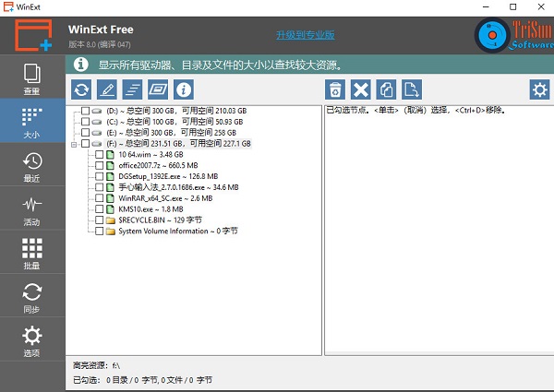
Task: Collapse the (F:) drive tree node
Action: (74, 144)
